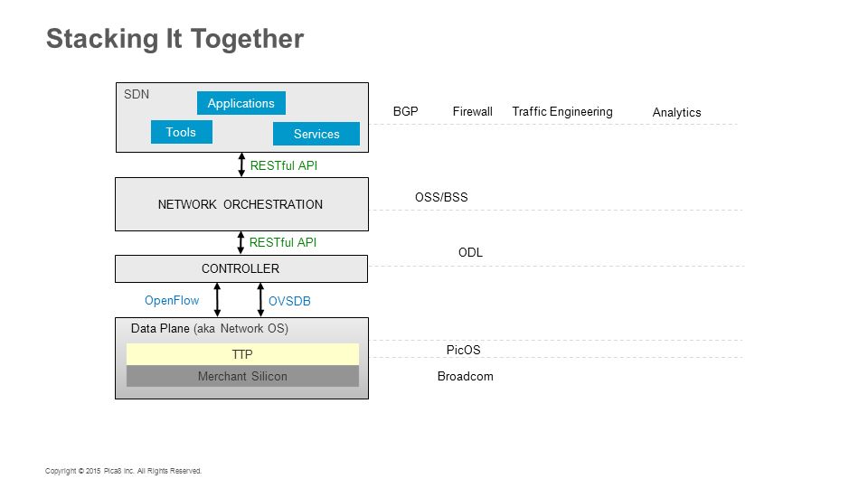Click the double arrow beside upper RESTful API
The image size is (868, 488).
pyautogui.click(x=241, y=164)
